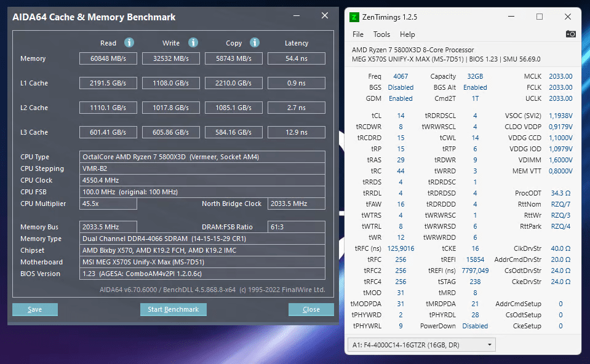Click the CPU Multiplier field 45.5x
This screenshot has height=364, width=590.
(x=108, y=204)
